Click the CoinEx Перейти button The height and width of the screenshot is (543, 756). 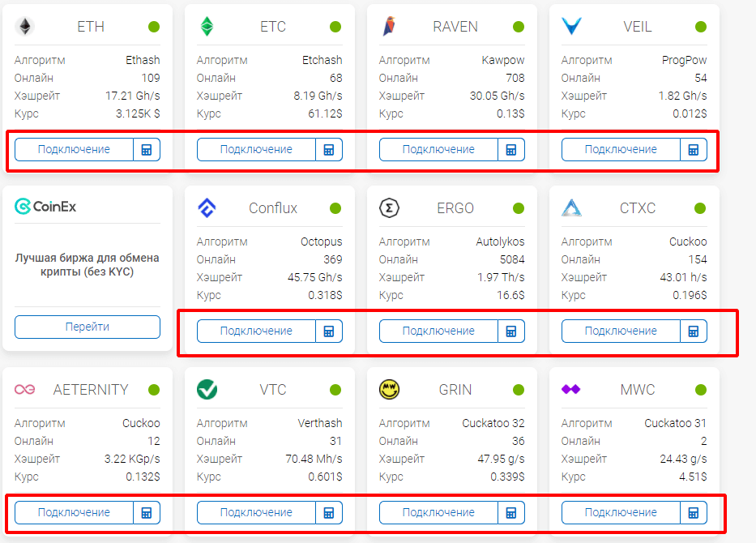click(88, 327)
